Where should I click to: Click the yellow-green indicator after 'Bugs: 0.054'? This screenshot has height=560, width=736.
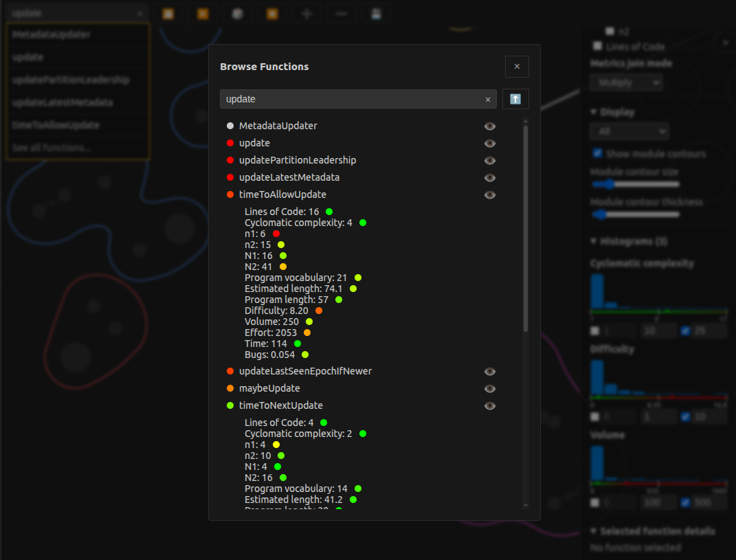click(305, 355)
